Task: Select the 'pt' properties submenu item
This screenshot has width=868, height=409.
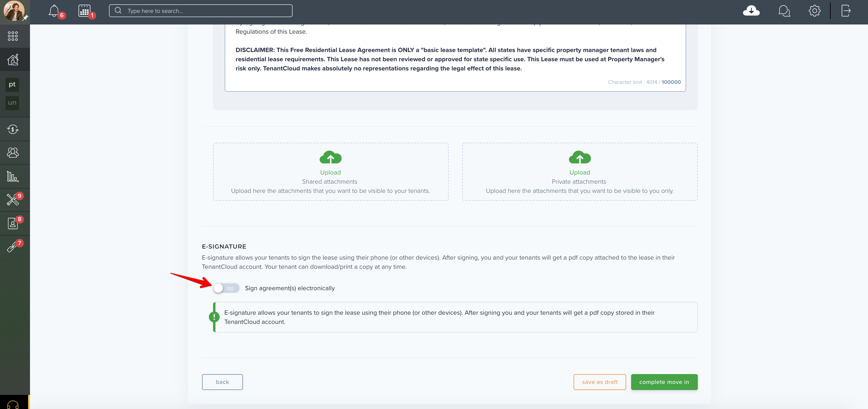Action: coord(12,84)
